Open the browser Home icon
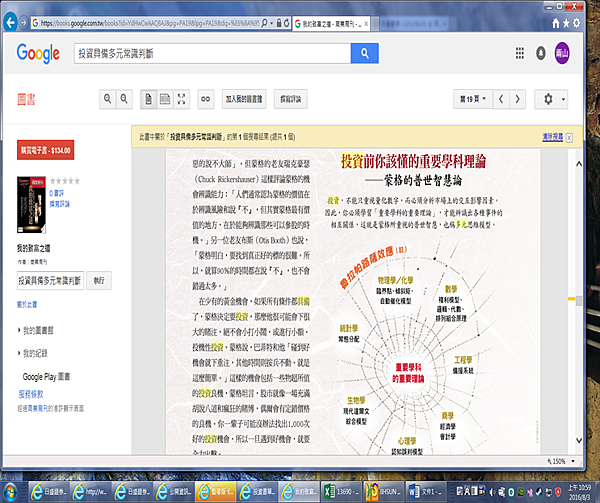Image resolution: width=600 pixels, height=503 pixels. click(556, 23)
